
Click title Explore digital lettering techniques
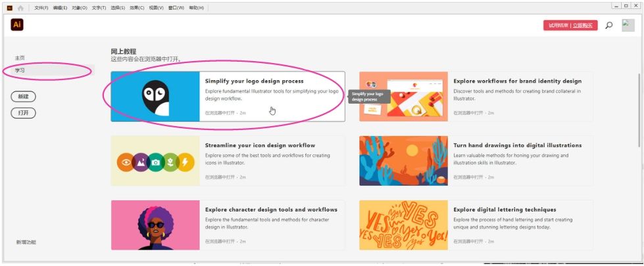pos(505,210)
